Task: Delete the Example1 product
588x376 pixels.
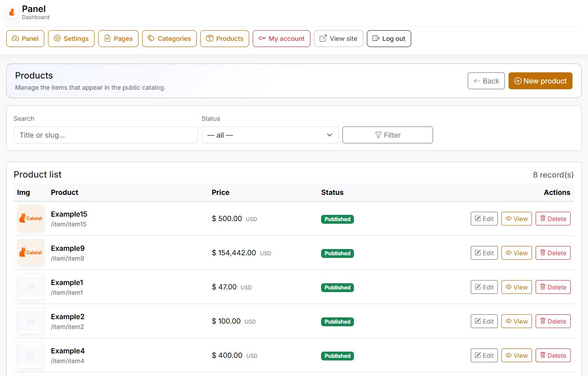Action: tap(553, 287)
